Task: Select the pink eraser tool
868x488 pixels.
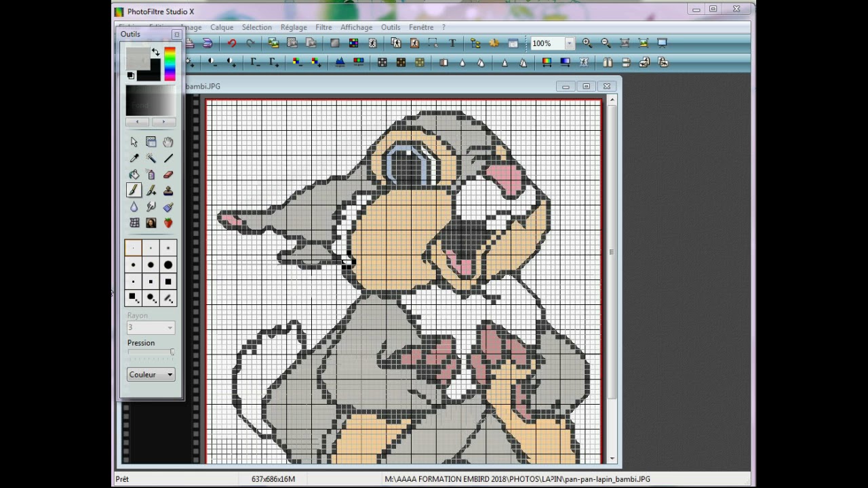Action: pyautogui.click(x=167, y=174)
